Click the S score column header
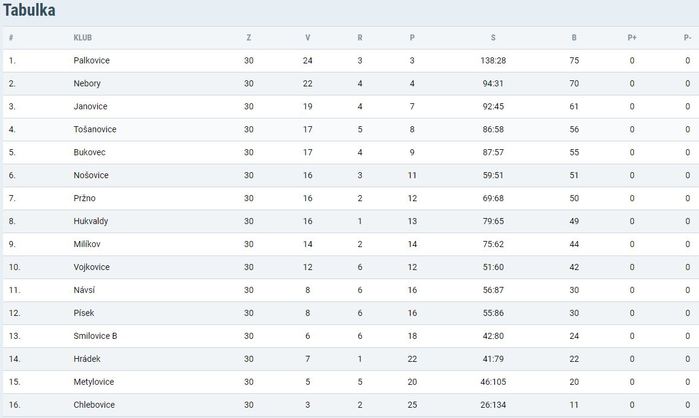699x418 pixels. click(x=493, y=38)
